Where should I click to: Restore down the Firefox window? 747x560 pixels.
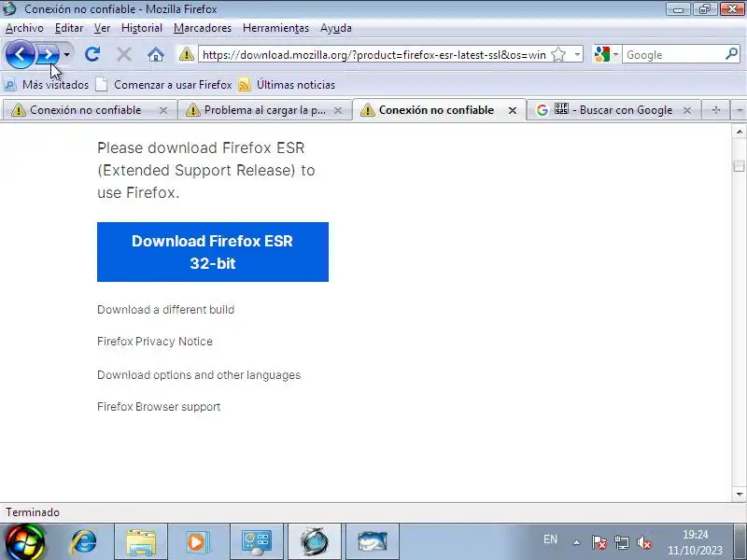point(705,8)
